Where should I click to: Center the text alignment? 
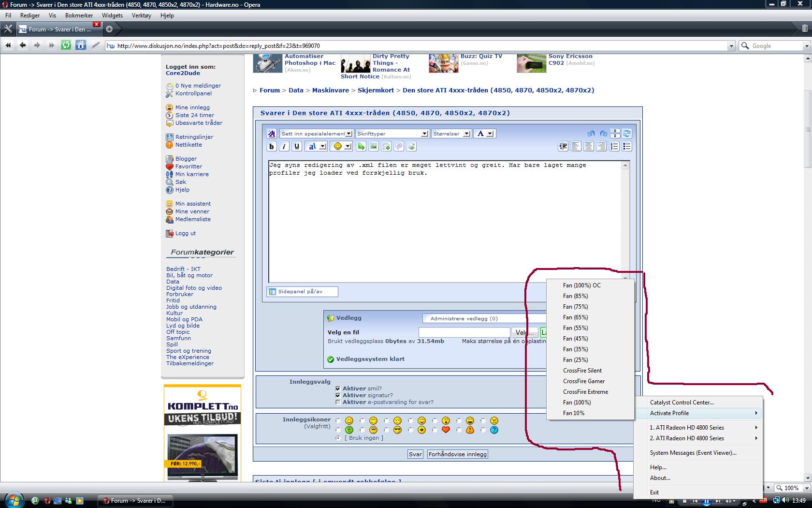(x=589, y=147)
